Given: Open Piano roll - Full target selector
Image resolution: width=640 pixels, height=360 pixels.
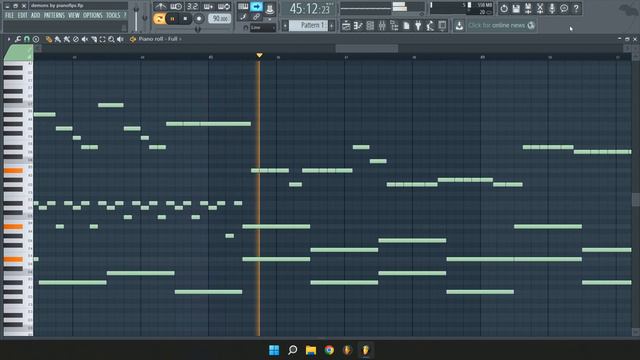Looking at the screenshot, I should (160, 39).
